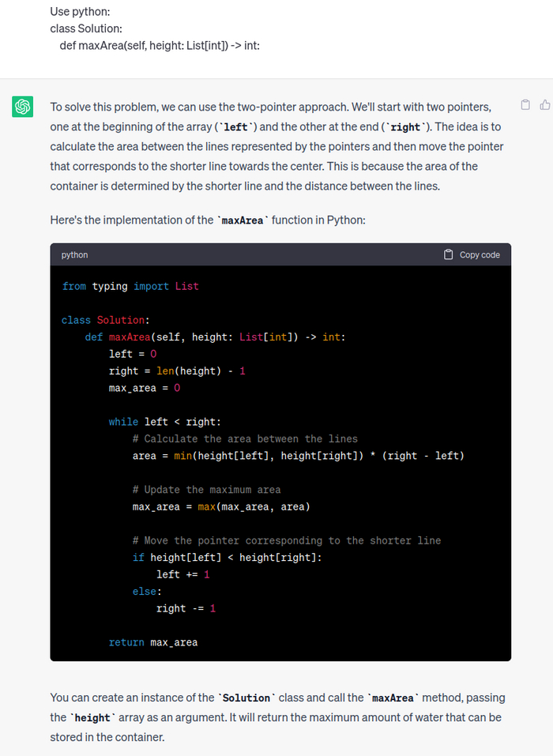
Task: Click the clipboard icon beside Copy code
Action: coord(449,254)
